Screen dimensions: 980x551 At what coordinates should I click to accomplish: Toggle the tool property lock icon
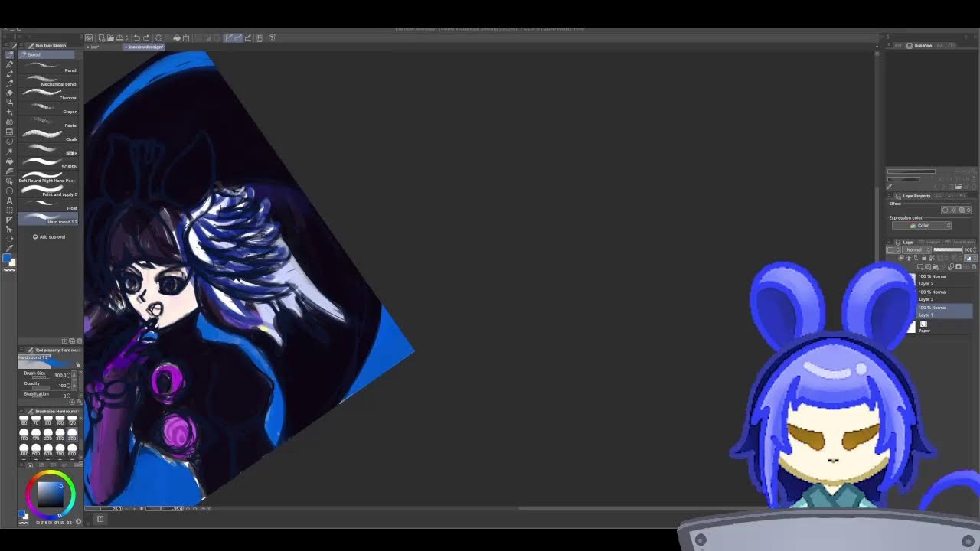click(x=78, y=364)
